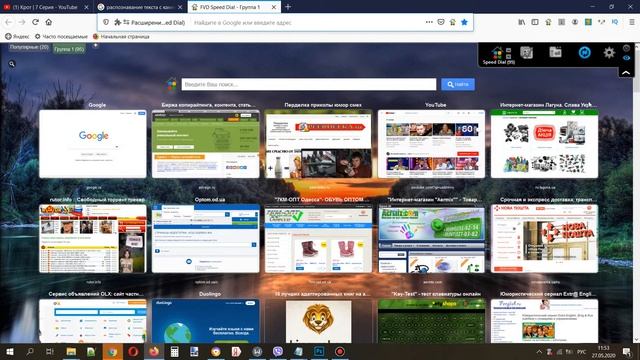The image size is (640, 360).
Task: Open the Google dial thumbnail
Action: (x=93, y=144)
